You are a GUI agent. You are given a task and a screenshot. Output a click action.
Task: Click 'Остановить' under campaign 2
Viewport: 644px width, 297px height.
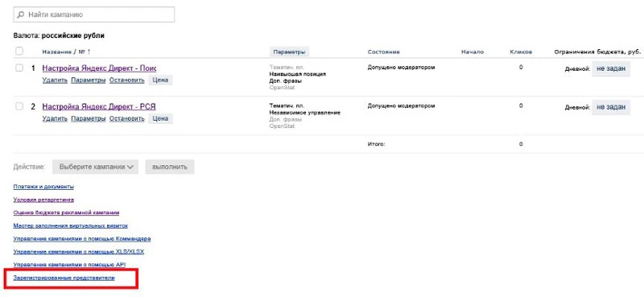coord(127,118)
